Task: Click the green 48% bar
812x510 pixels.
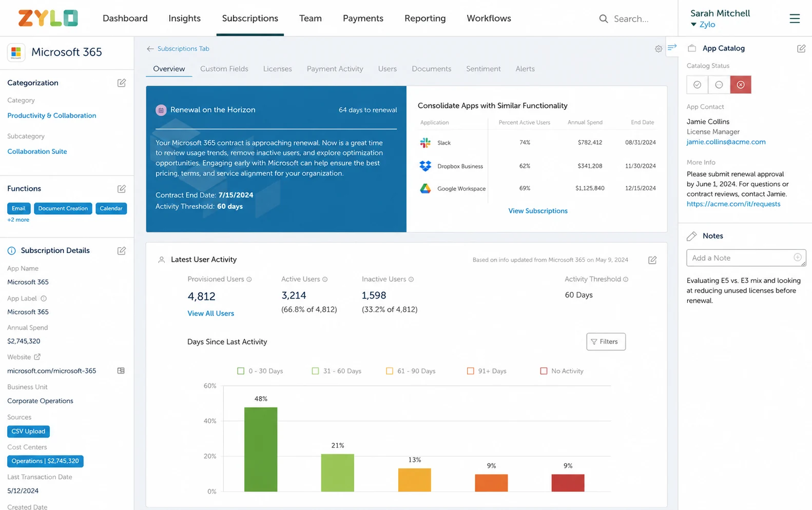Action: [x=261, y=449]
